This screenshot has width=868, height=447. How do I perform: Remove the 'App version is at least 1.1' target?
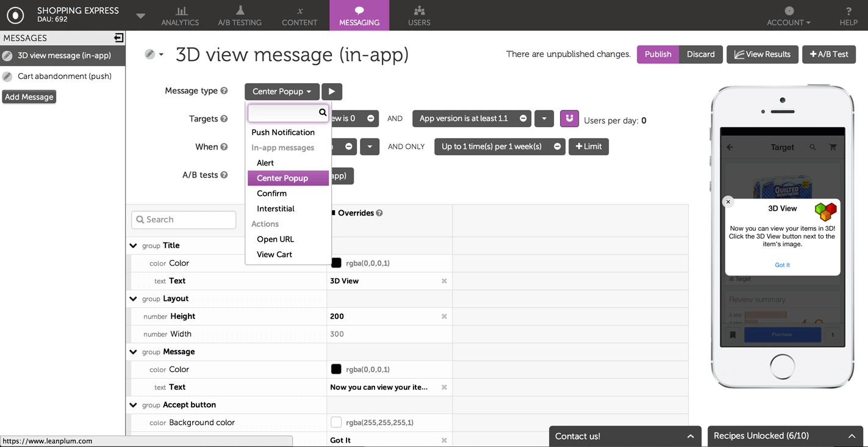(x=523, y=118)
